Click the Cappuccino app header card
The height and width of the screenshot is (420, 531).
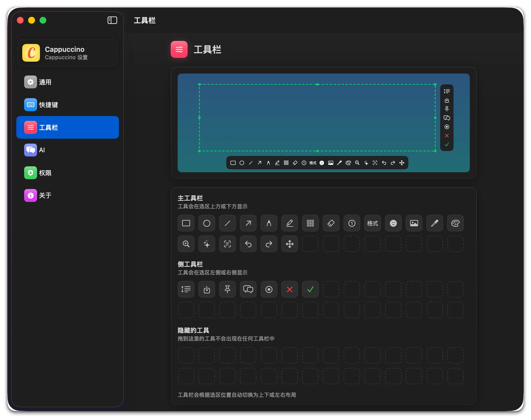click(x=68, y=53)
